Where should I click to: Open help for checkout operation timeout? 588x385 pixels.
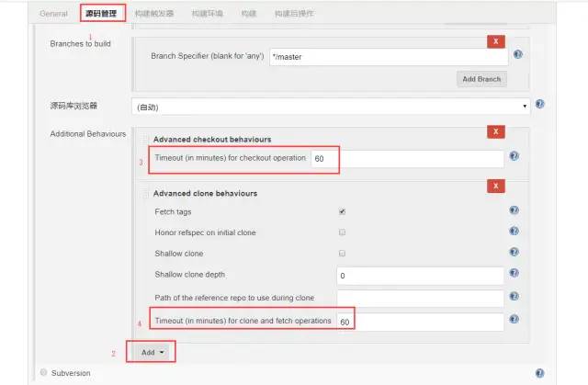click(514, 156)
